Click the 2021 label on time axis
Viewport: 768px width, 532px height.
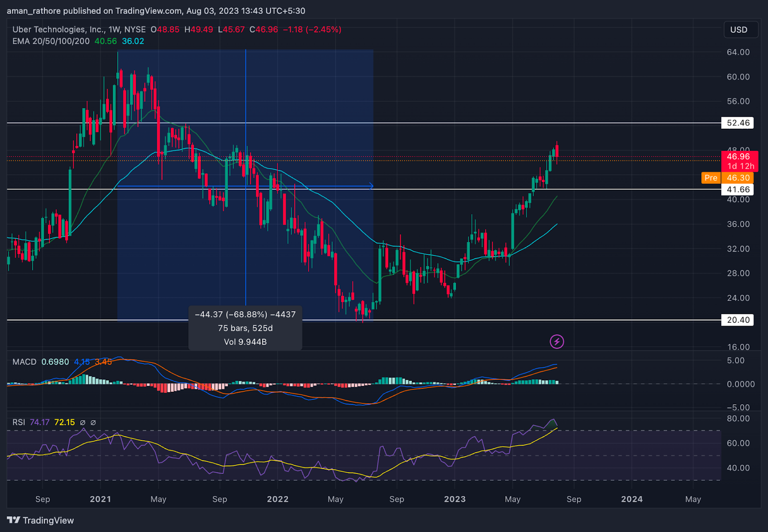[100, 499]
